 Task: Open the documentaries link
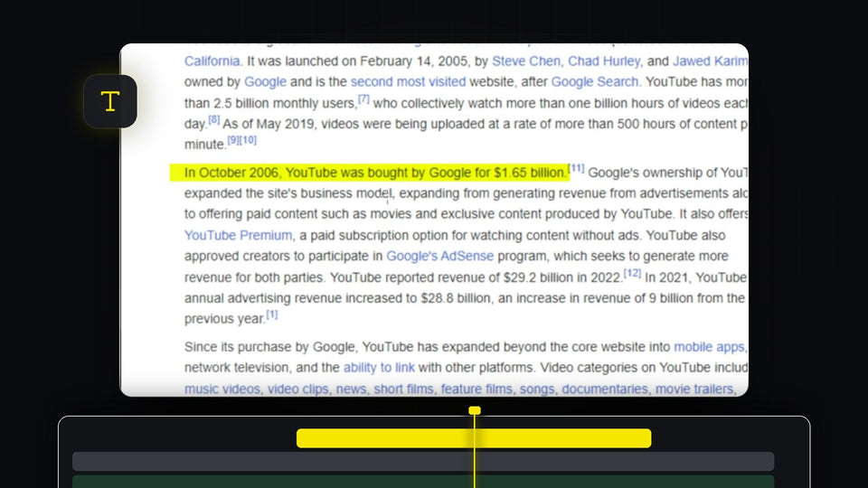coord(605,389)
